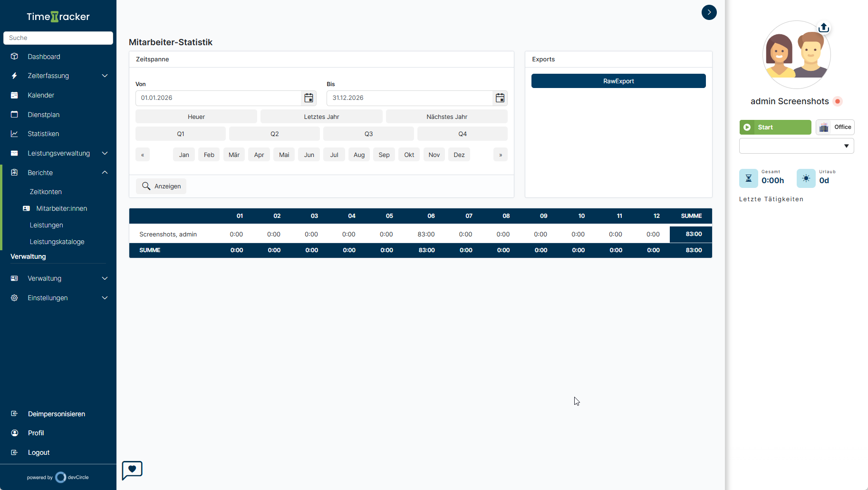Image resolution: width=868 pixels, height=490 pixels.
Task: Click the Verwaltung menu icon
Action: coord(14,278)
